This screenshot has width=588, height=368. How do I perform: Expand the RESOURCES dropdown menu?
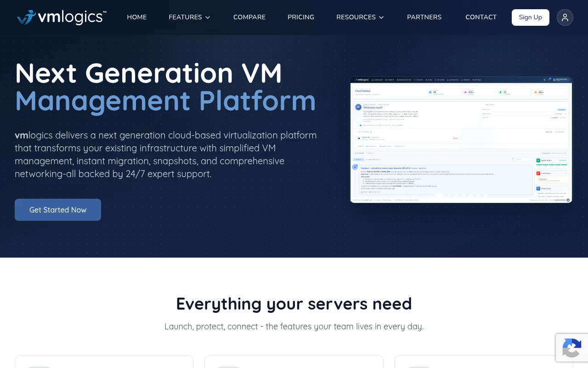pos(360,17)
